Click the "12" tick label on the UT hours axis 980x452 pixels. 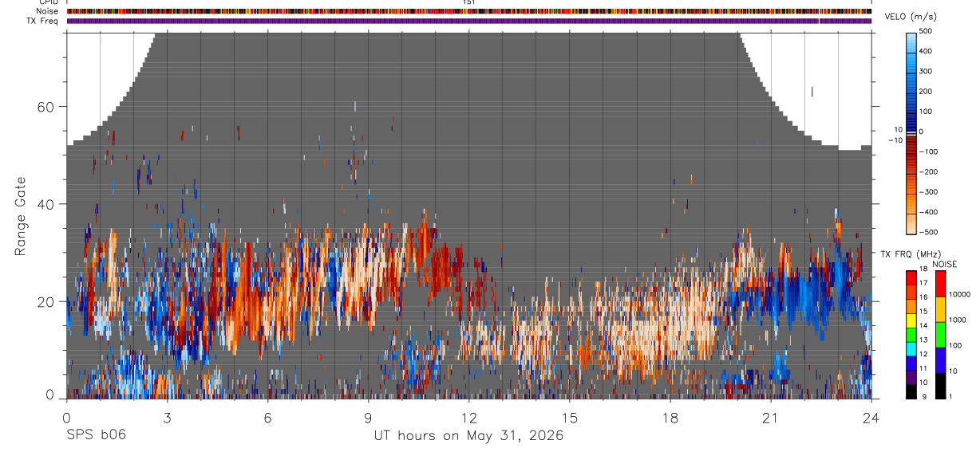pos(469,417)
